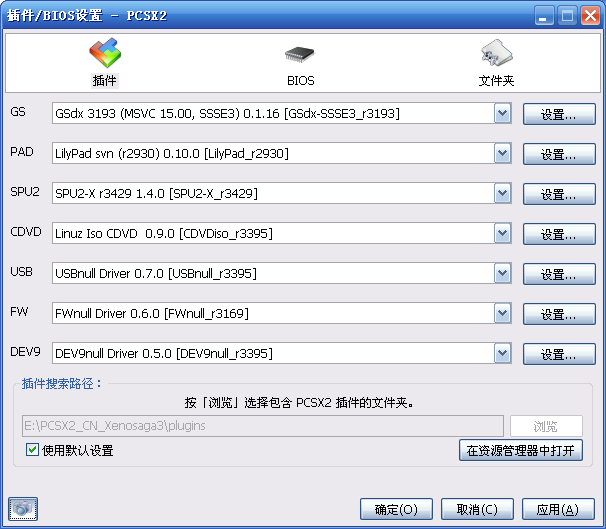
Task: Expand the GS plugin dropdown arrow
Action: [x=502, y=113]
